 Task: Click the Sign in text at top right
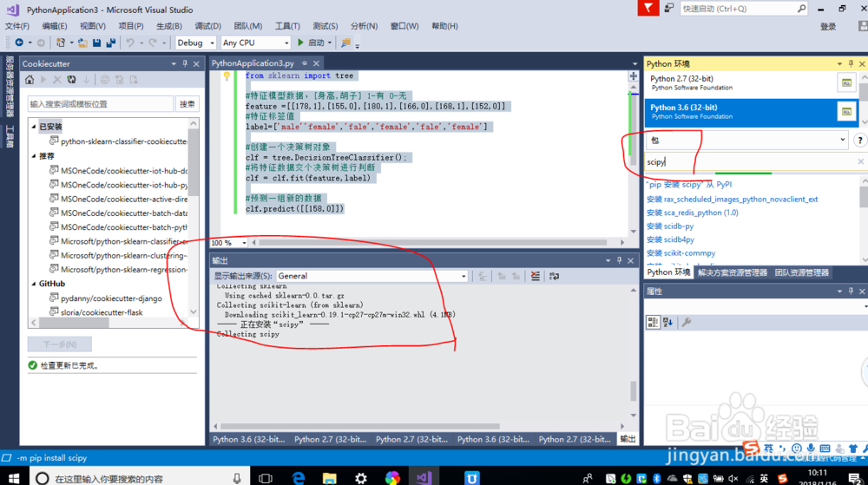(828, 27)
